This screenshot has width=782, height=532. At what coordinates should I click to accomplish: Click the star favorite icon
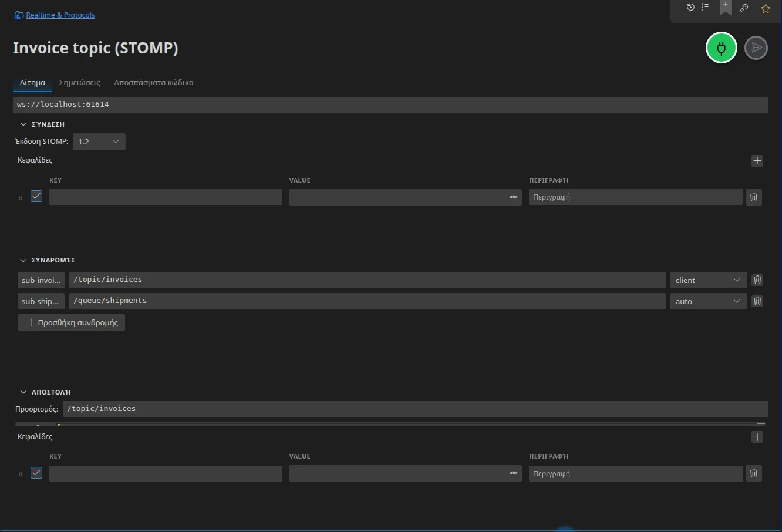point(766,8)
